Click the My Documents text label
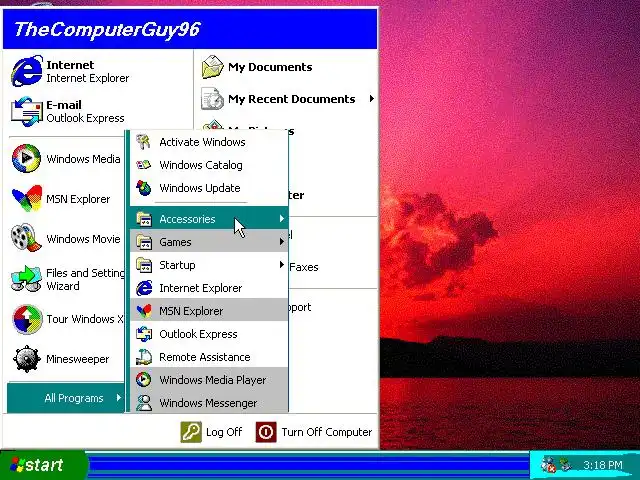This screenshot has height=480, width=640. [270, 67]
